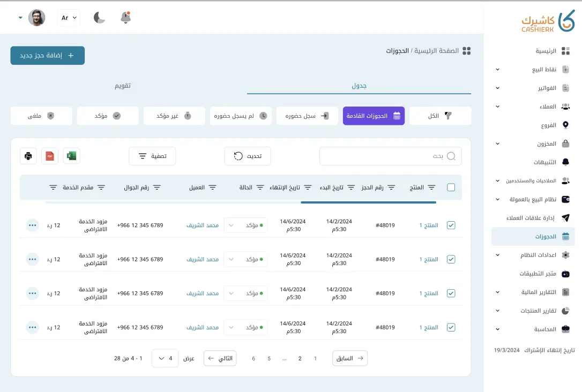Image resolution: width=582 pixels, height=392 pixels.
Task: Toggle the select-all checkbox in table header
Action: click(x=451, y=187)
